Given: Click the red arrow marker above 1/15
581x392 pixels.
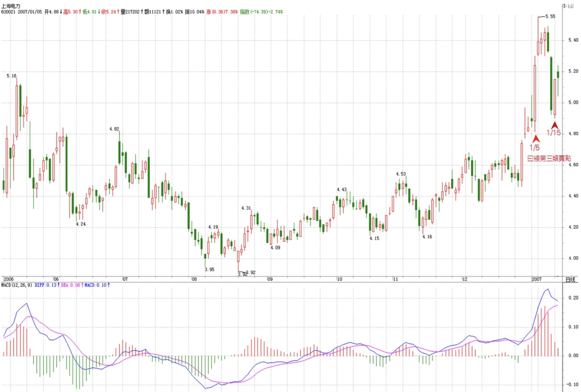Looking at the screenshot, I should pyautogui.click(x=555, y=125).
